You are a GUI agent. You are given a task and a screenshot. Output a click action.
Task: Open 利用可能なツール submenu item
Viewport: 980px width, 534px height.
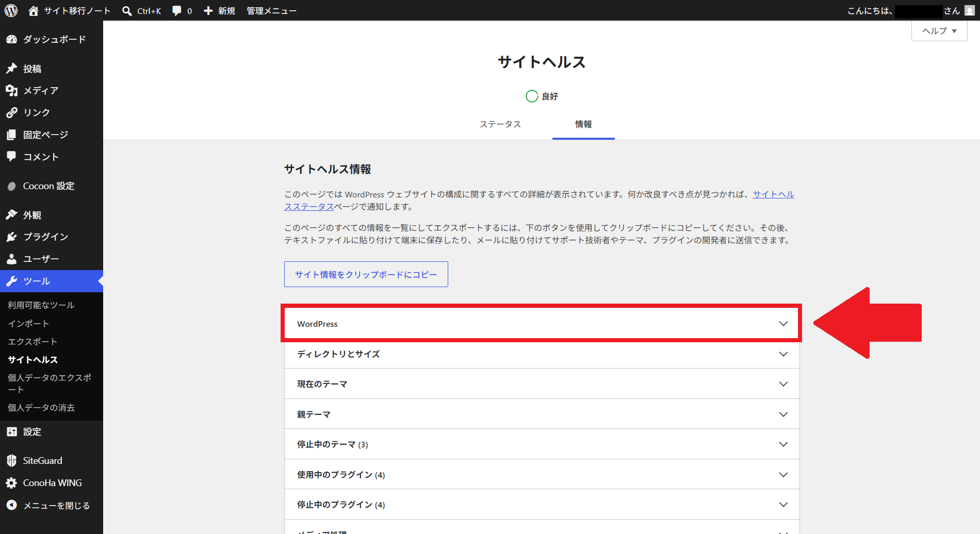point(41,305)
